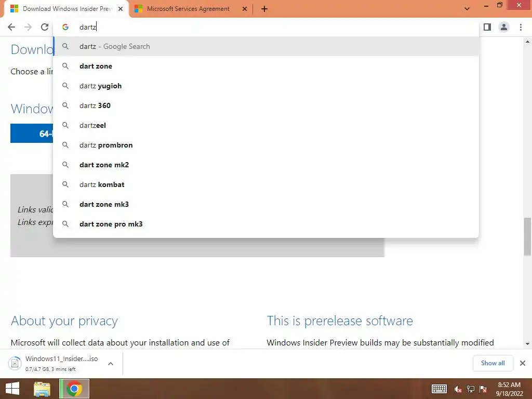Close the downloads bar
The width and height of the screenshot is (532, 399).
(523, 363)
